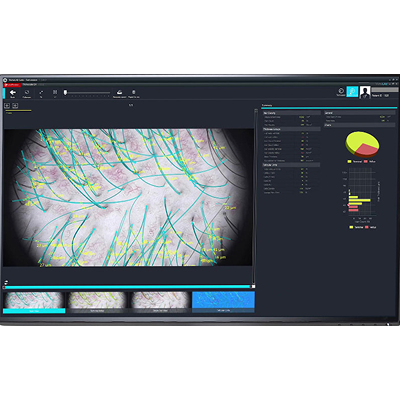Screen dimensions: 400x400
Task: Click the first small square icon above image
Action: coord(7,106)
